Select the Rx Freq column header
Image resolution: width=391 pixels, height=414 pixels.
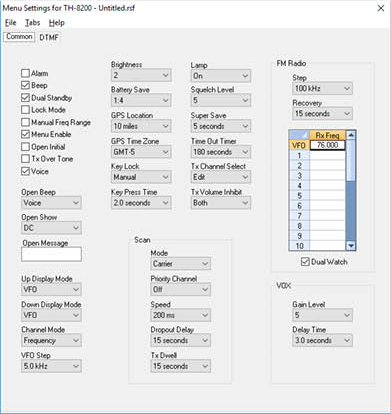pyautogui.click(x=328, y=135)
